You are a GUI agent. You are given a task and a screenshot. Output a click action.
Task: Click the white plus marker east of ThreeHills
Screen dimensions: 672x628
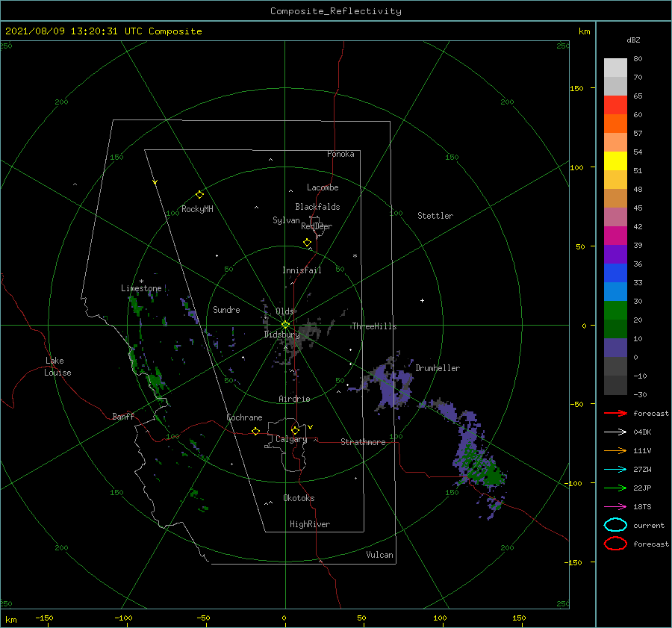click(x=422, y=300)
